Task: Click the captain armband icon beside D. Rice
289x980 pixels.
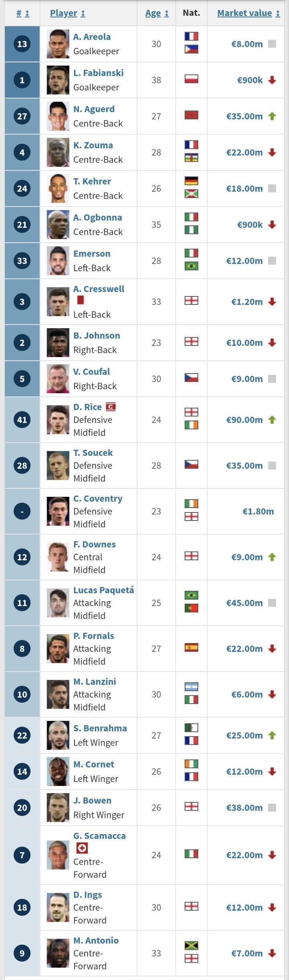Action: point(110,407)
